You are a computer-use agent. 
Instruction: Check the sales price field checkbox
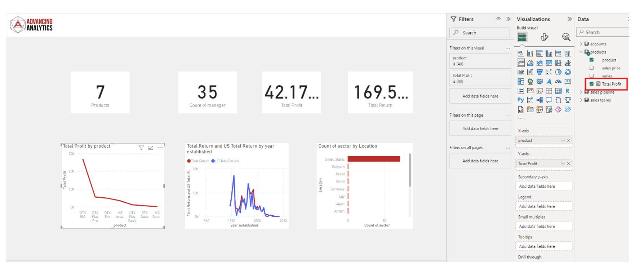tap(591, 68)
